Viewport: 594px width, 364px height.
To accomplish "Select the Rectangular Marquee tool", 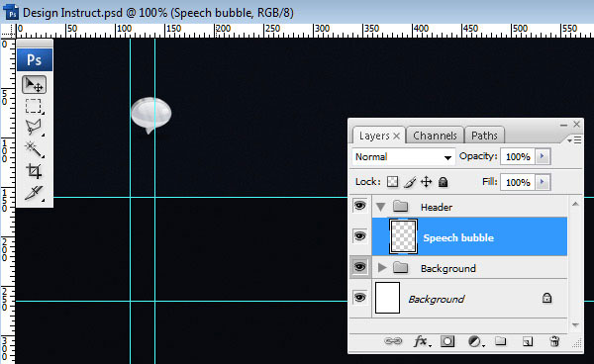I will click(x=34, y=106).
